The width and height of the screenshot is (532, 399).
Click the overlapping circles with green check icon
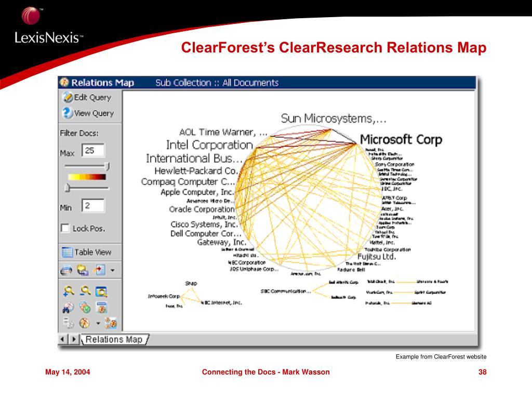click(85, 308)
